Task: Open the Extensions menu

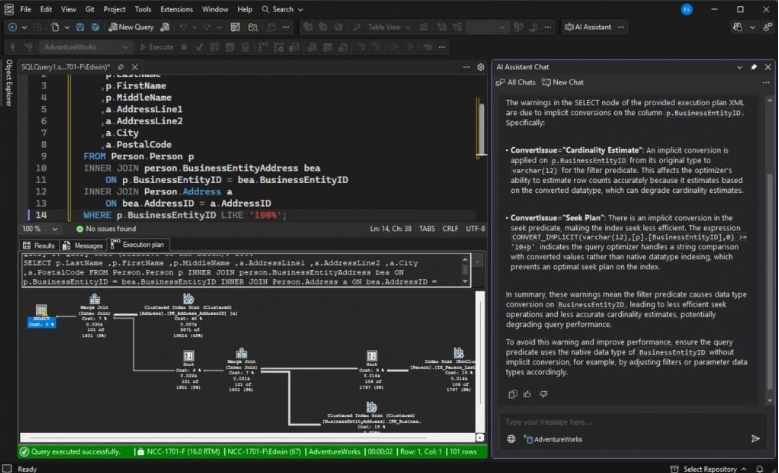Action: point(176,9)
